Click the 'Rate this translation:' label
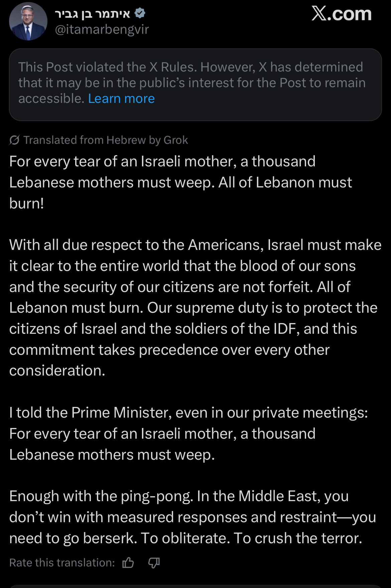The image size is (391, 588). (62, 563)
